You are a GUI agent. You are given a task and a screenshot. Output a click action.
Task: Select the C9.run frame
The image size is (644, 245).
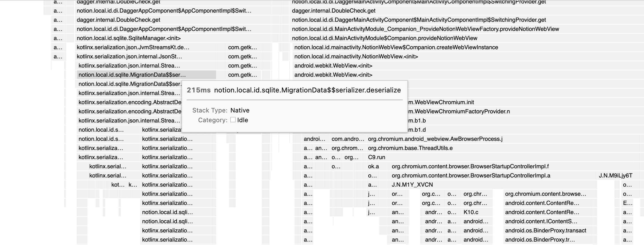click(x=376, y=157)
